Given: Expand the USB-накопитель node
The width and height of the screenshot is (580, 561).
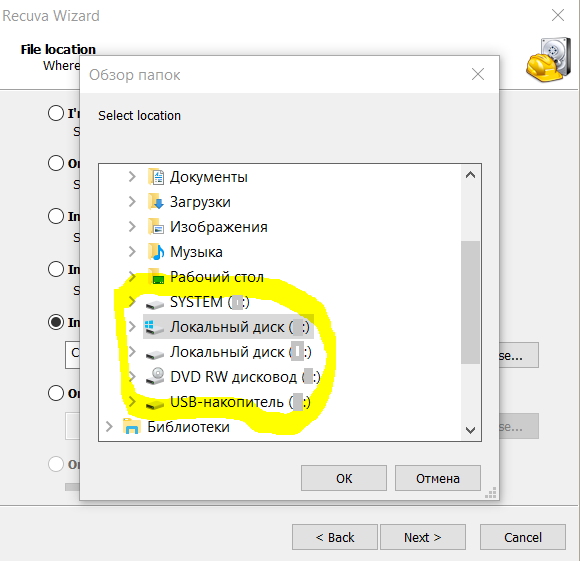Looking at the screenshot, I should [132, 402].
